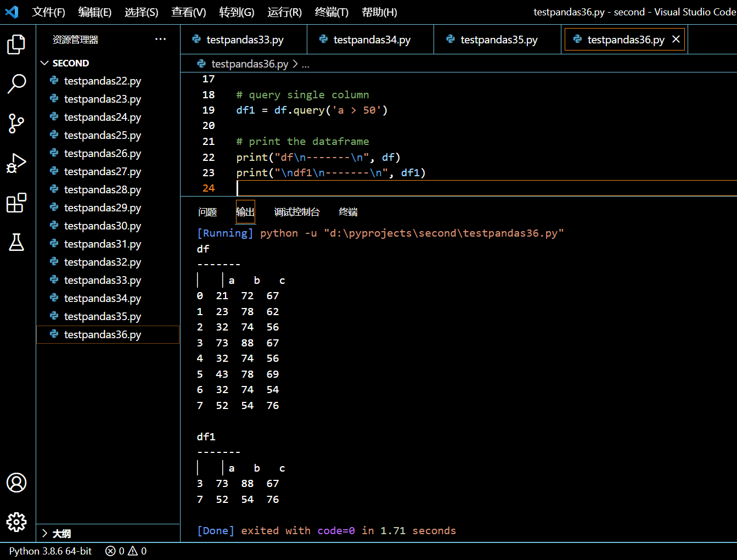Select Python 3.8.6 64-bit interpreter status
Image resolution: width=737 pixels, height=560 pixels.
(50, 551)
